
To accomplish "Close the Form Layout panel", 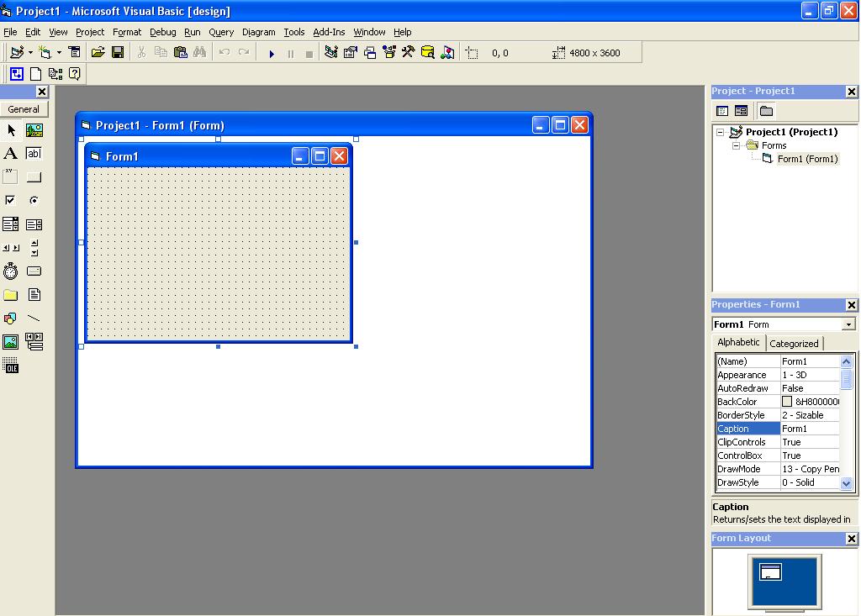I will click(x=851, y=539).
